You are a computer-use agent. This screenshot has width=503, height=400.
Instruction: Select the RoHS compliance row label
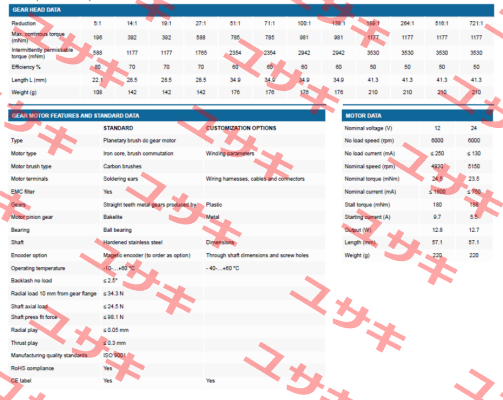[x=32, y=368]
